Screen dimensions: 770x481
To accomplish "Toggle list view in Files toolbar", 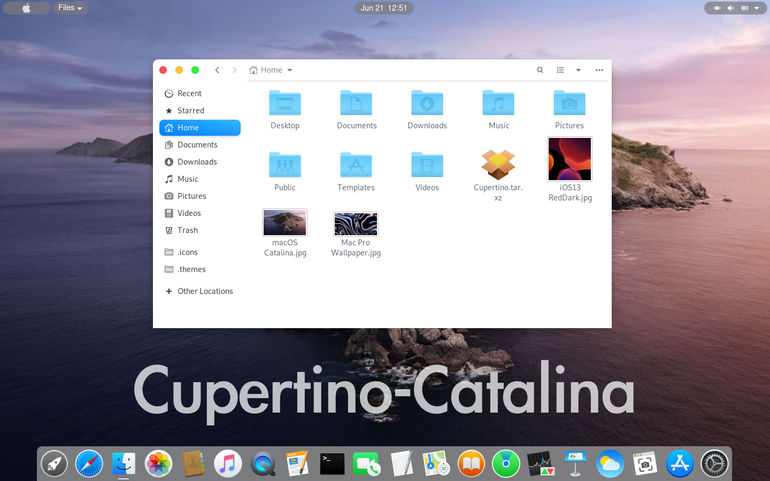I will click(560, 70).
